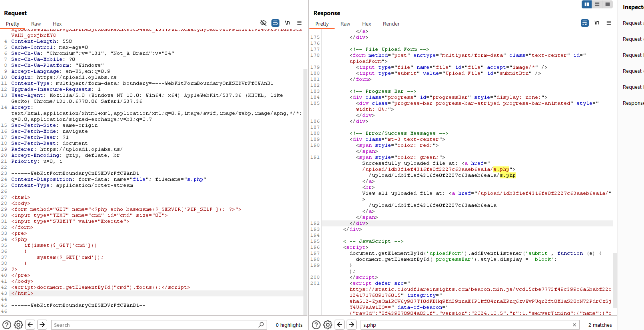Viewport: 644px width, 330px height.
Task: Switch Response view to Hex tab
Action: [x=367, y=24]
